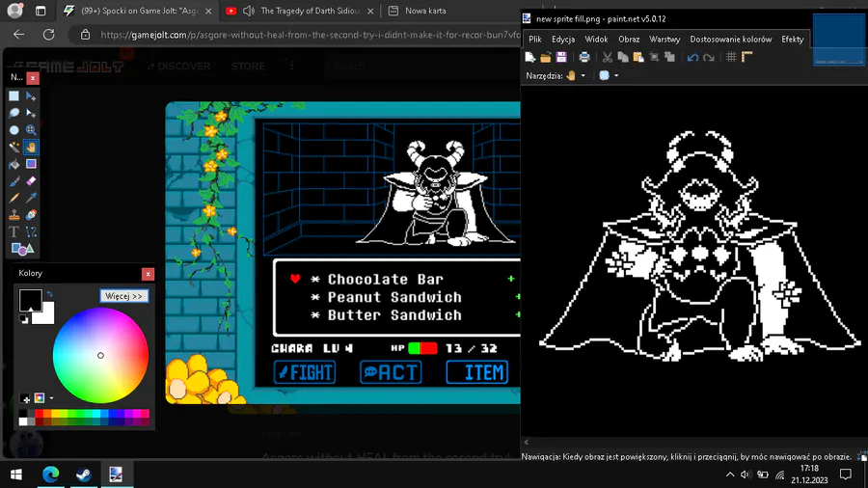This screenshot has width=868, height=488.
Task: Click the Print icon in paint.net
Action: tap(584, 57)
